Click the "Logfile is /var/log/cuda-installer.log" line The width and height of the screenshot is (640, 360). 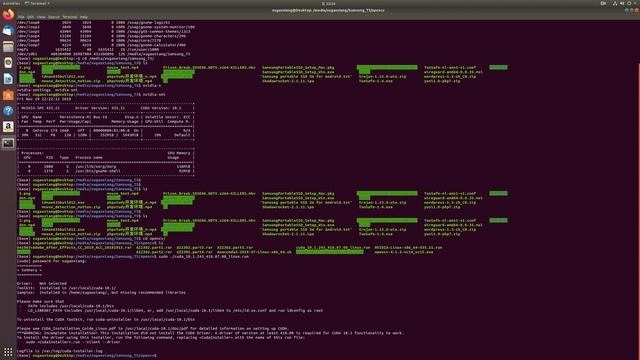60,351
